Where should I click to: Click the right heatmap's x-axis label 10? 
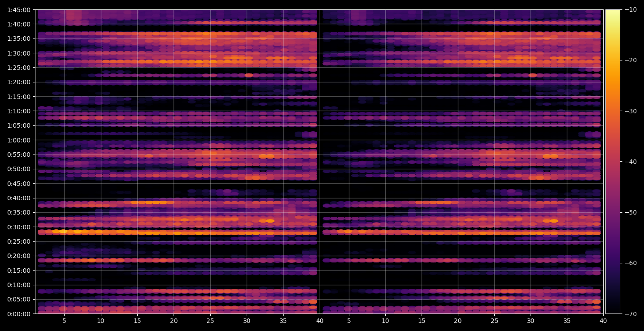pyautogui.click(x=385, y=321)
